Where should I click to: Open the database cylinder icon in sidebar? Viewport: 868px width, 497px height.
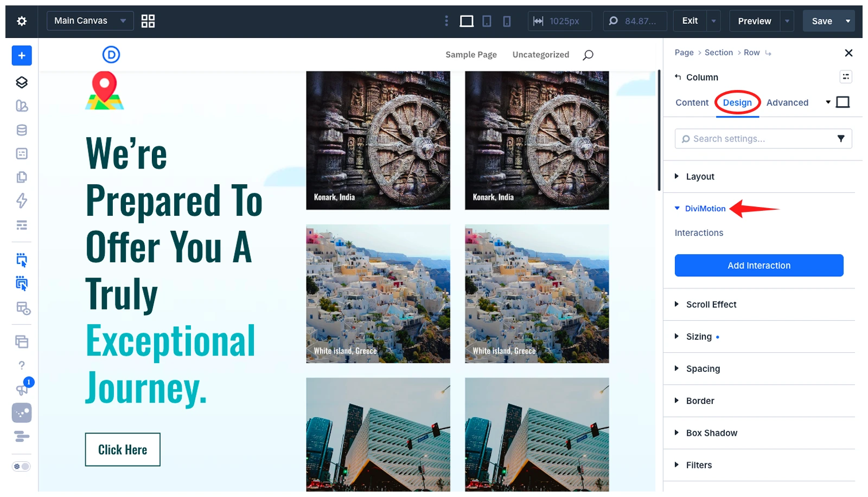(22, 130)
